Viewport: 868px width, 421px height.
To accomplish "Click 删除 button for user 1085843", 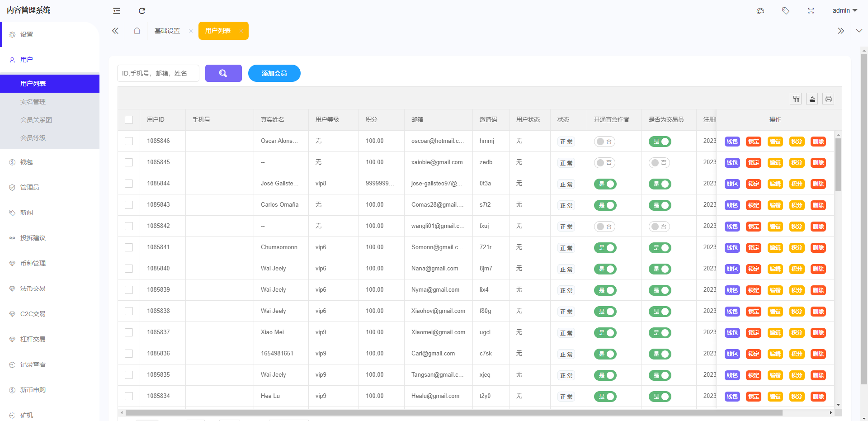I will (818, 205).
